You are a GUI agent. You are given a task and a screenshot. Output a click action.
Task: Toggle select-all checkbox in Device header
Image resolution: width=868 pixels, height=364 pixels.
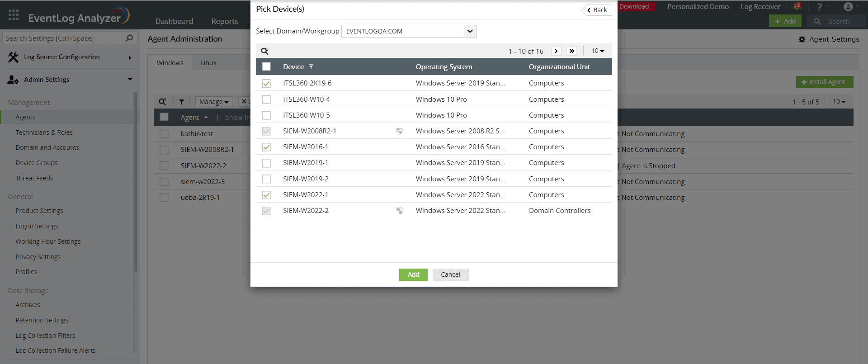(x=267, y=67)
